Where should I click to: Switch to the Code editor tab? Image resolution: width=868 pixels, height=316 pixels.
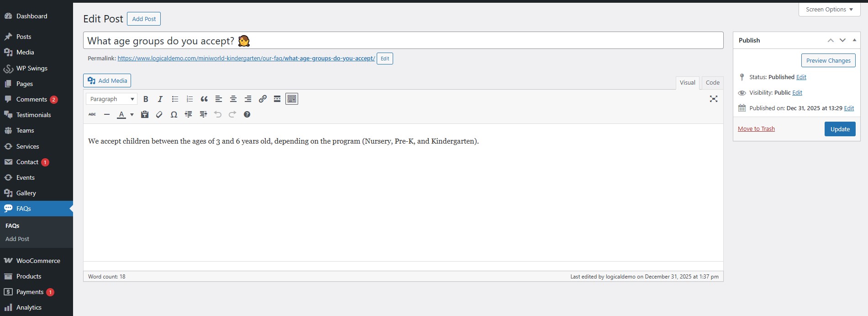(712, 82)
